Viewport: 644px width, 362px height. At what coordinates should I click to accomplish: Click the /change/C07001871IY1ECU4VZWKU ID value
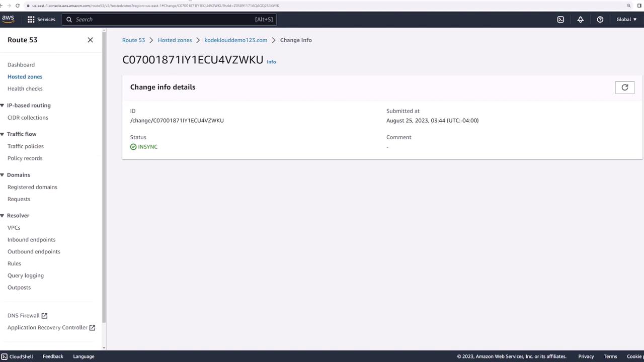tap(177, 121)
